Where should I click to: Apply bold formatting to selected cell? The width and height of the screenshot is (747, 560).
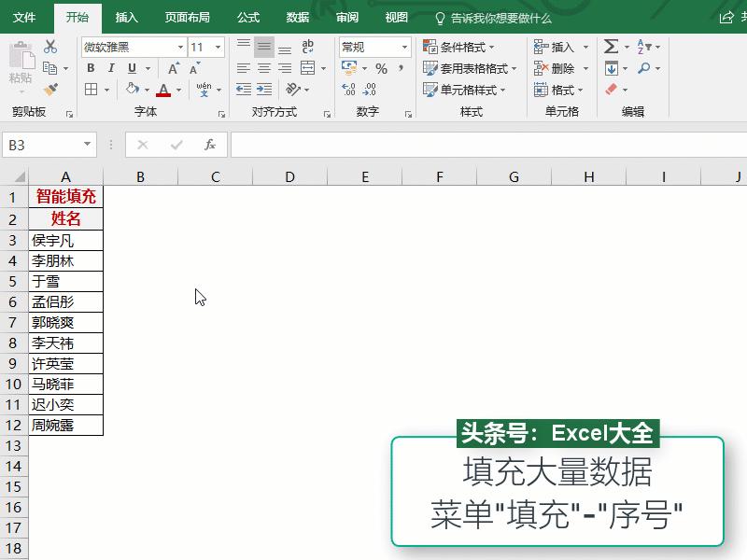pyautogui.click(x=91, y=67)
